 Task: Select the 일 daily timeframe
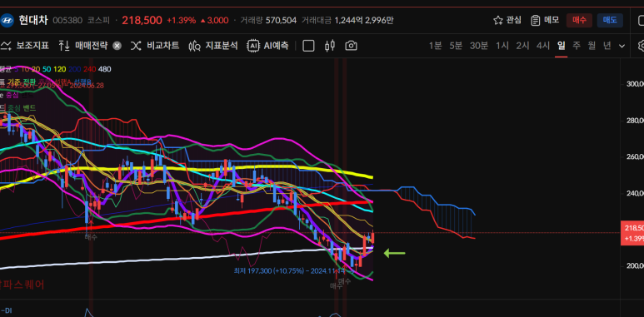point(561,46)
